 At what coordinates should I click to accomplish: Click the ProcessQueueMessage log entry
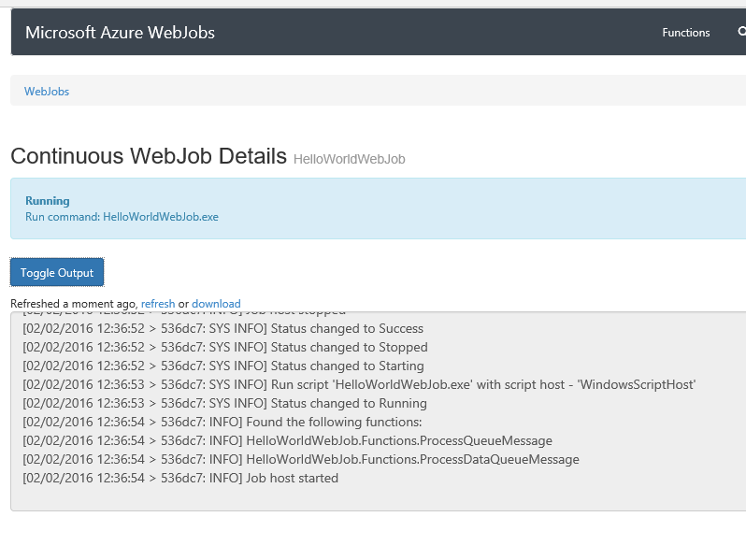pyautogui.click(x=287, y=441)
